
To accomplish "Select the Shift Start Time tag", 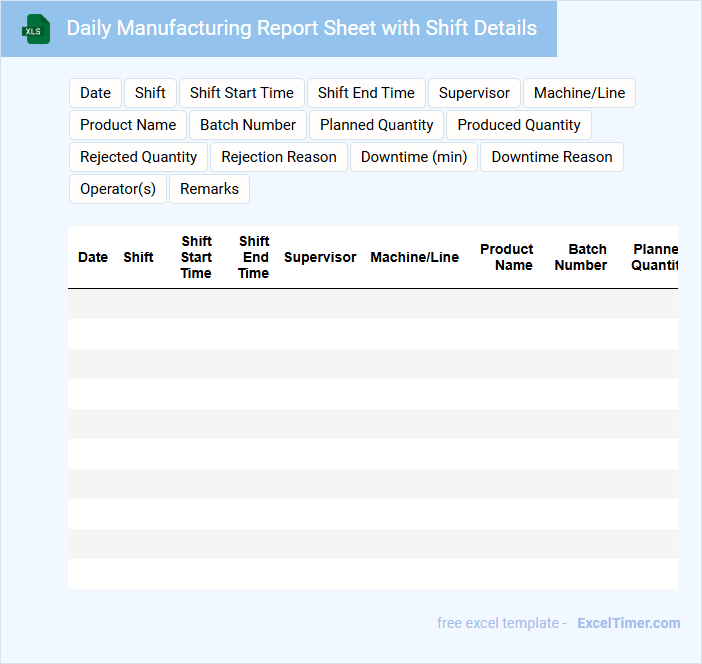I will pyautogui.click(x=242, y=93).
